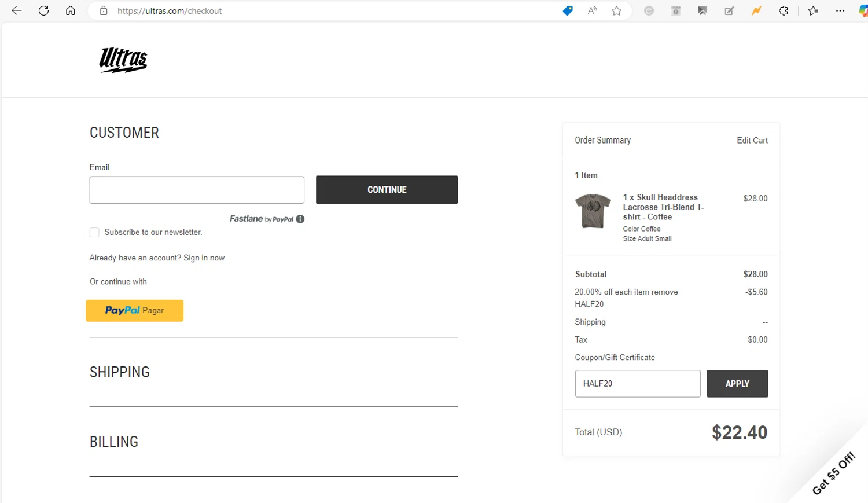The height and width of the screenshot is (503, 868).
Task: Click the Size Adult Small text
Action: [x=647, y=239]
